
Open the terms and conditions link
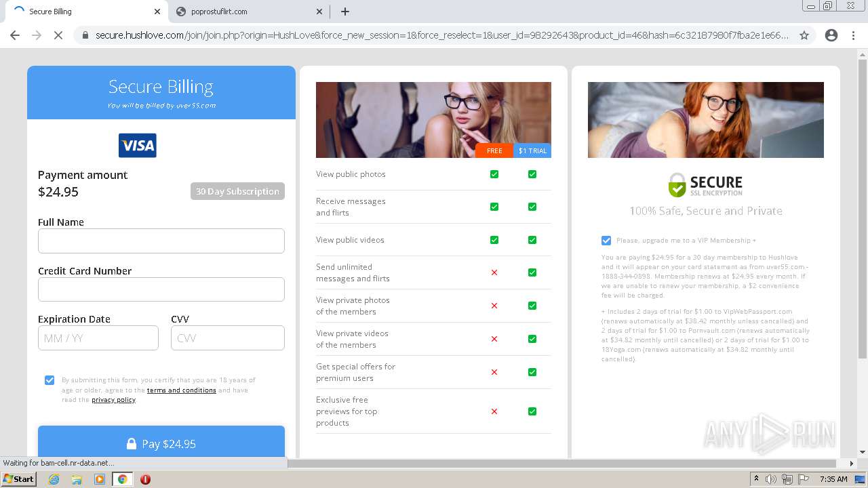tap(181, 390)
